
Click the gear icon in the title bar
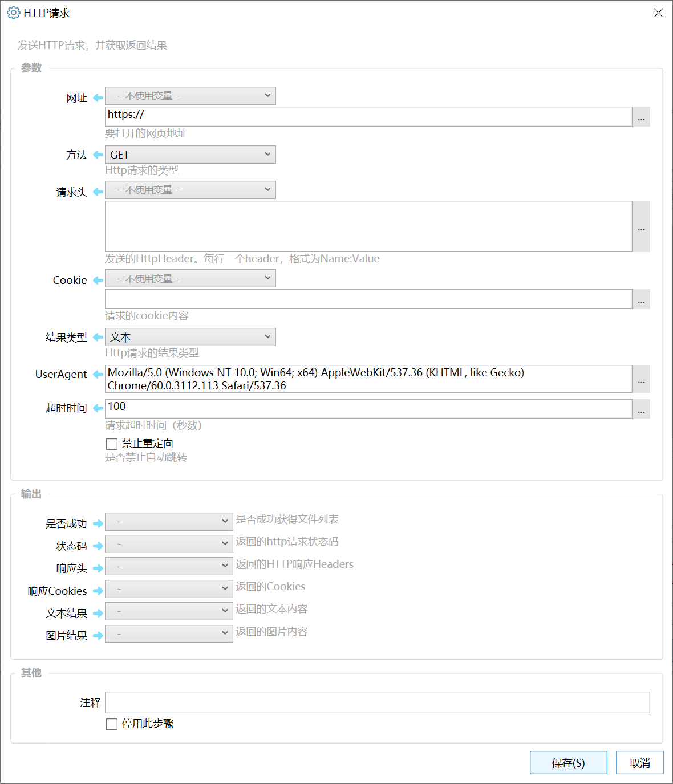pos(13,13)
